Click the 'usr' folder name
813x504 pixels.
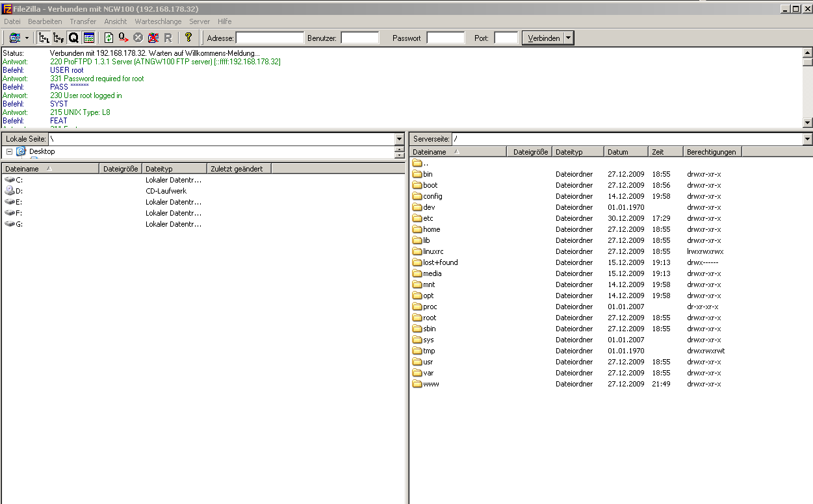pos(428,362)
